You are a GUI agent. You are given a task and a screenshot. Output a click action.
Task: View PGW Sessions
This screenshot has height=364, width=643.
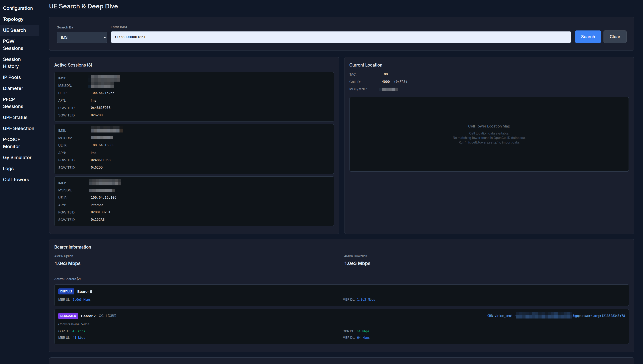13,44
